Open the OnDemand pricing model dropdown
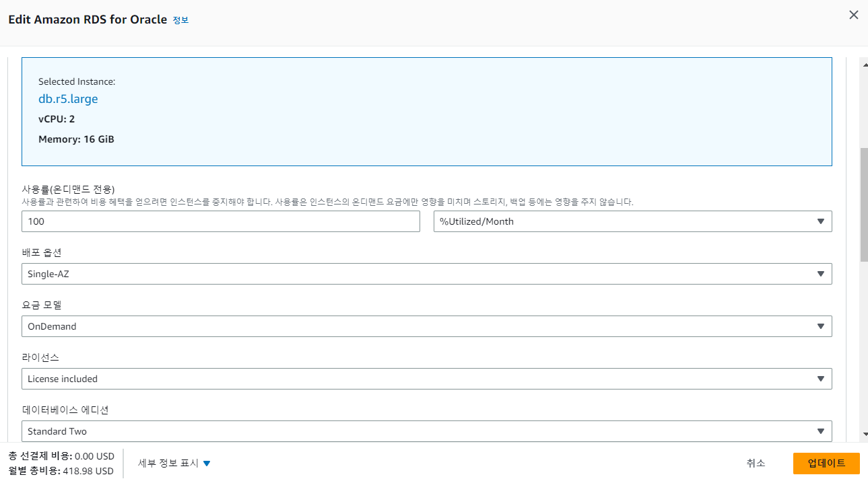 427,326
